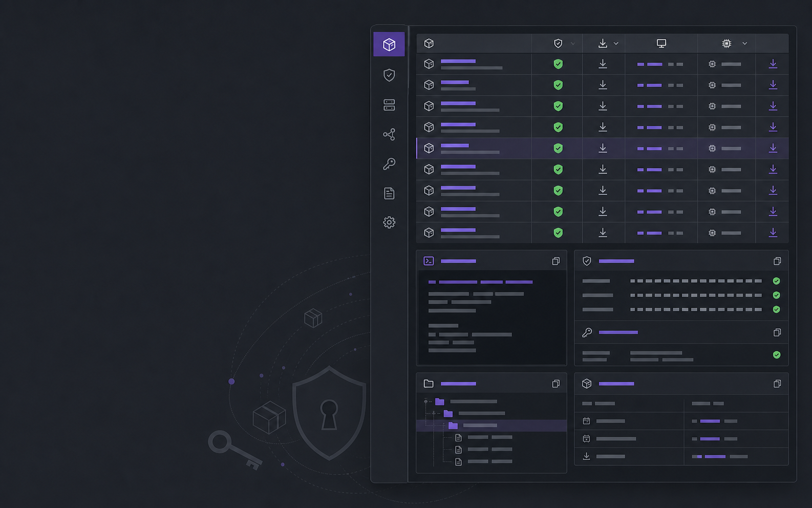
Task: Click the download column header icon
Action: pyautogui.click(x=603, y=44)
